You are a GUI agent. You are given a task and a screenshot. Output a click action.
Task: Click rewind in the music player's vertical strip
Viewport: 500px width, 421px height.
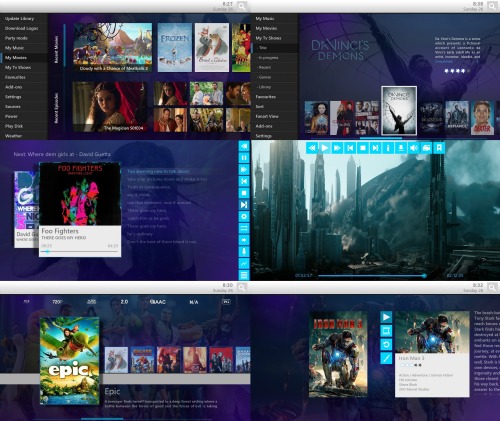pos(244,146)
